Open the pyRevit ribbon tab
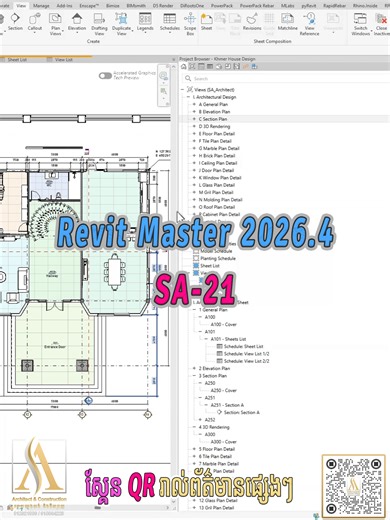This screenshot has height=520, width=390. coord(309,6)
